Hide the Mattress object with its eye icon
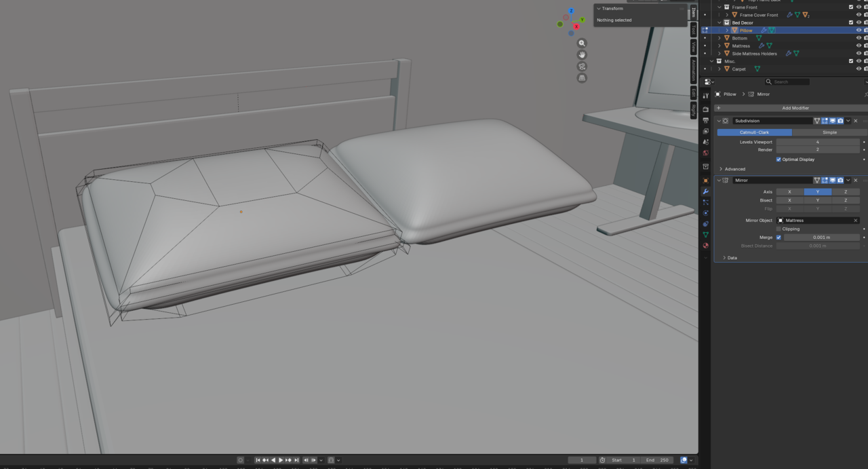Viewport: 868px width, 469px height. 859,45
